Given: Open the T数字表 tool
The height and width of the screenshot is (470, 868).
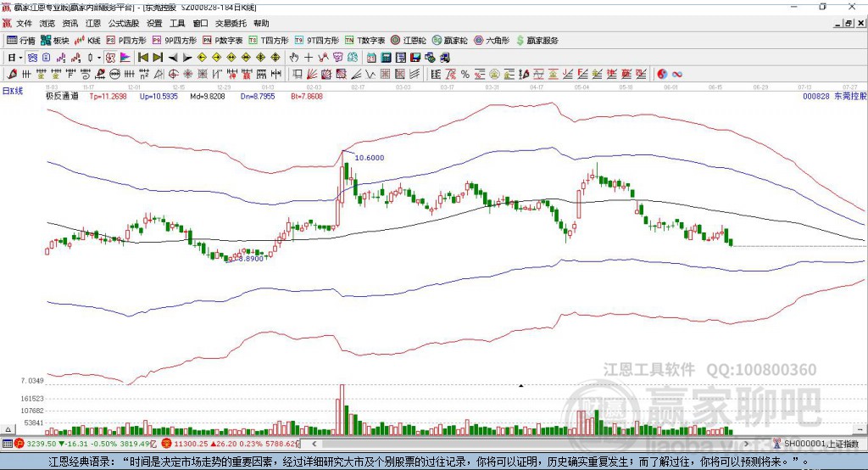Looking at the screenshot, I should 364,41.
